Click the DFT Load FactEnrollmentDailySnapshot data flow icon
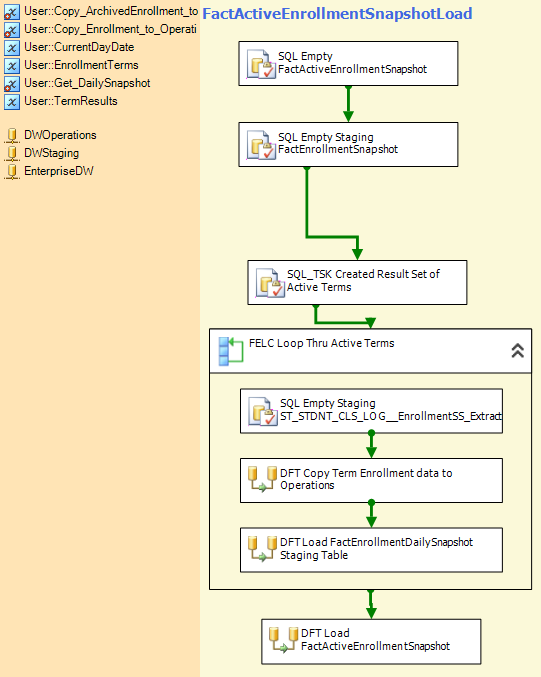541x677 pixels. [263, 548]
